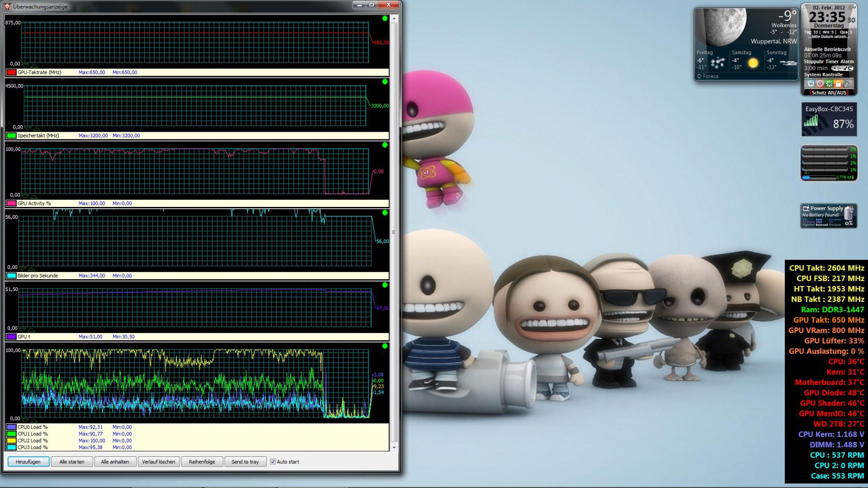This screenshot has height=488, width=868.
Task: Click the cyan Bilder pro Sekunde color swatch
Action: [x=11, y=275]
